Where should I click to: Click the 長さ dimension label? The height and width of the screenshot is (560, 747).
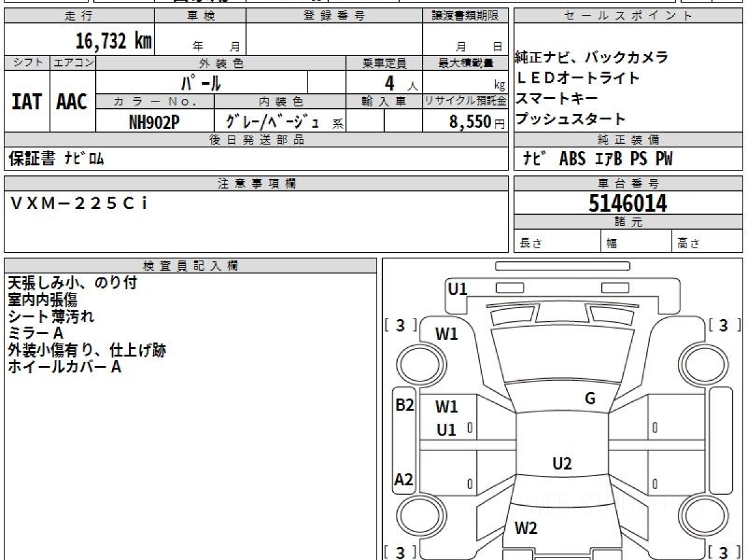(532, 244)
